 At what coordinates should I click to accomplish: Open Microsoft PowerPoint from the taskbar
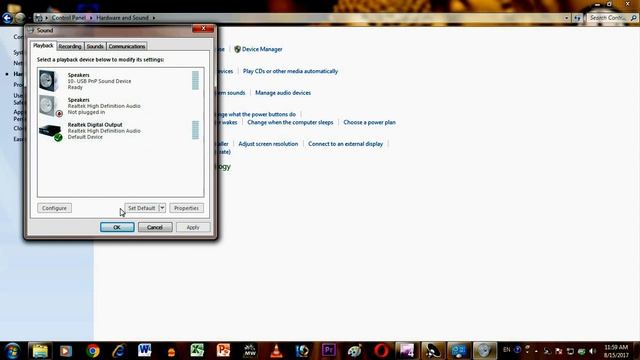coord(223,350)
